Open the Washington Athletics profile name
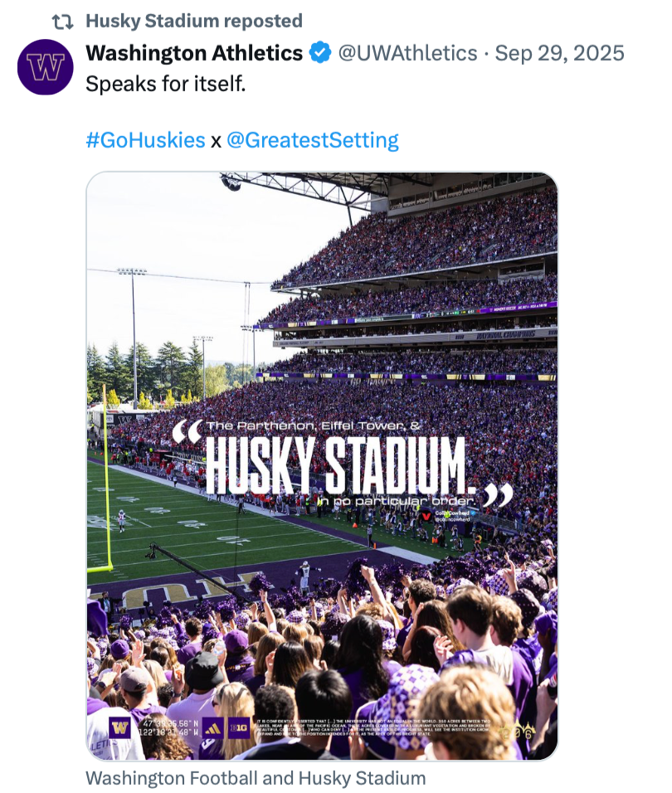 (x=194, y=54)
